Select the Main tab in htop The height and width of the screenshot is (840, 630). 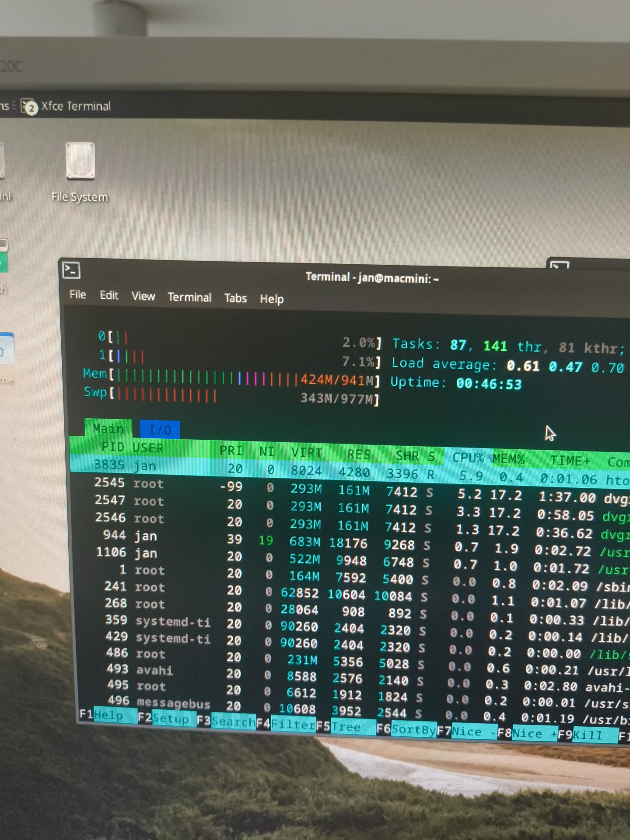click(108, 428)
